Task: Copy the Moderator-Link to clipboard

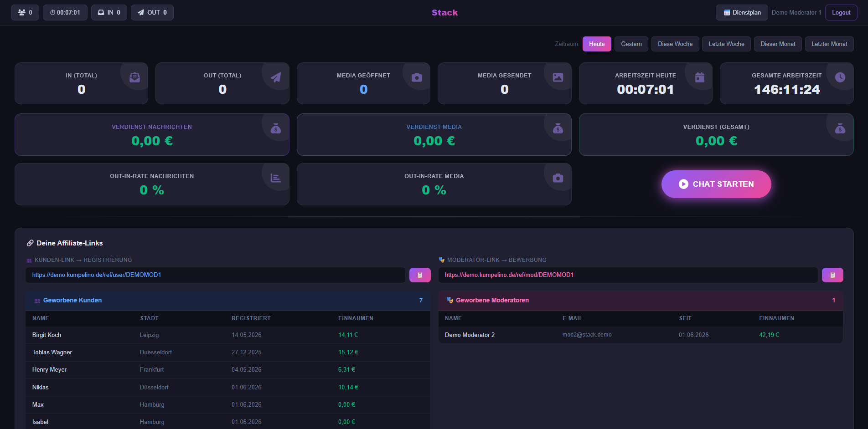Action: point(832,275)
